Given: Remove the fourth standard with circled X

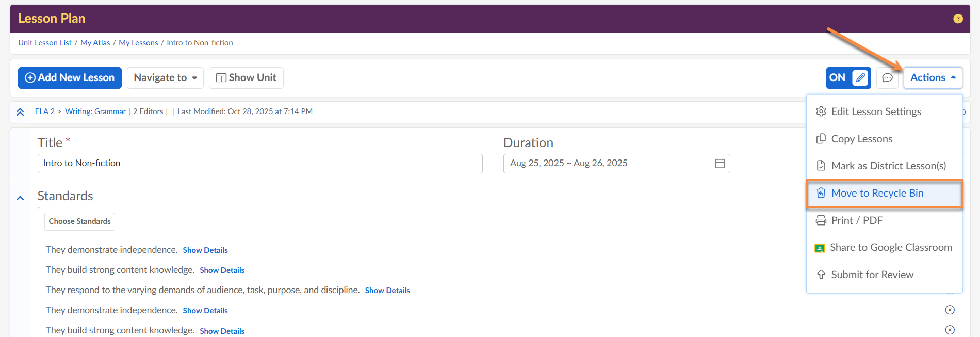Looking at the screenshot, I should (950, 310).
